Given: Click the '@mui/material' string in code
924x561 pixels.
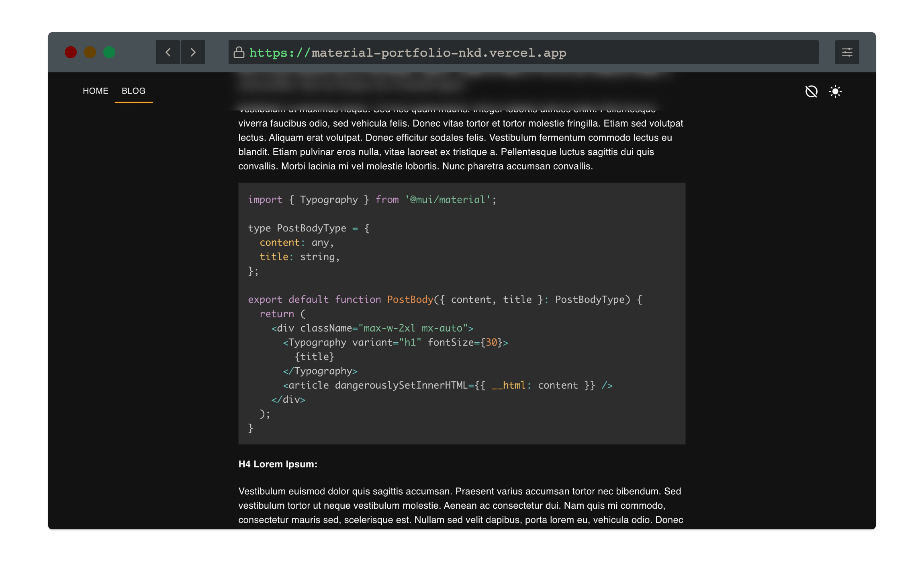Looking at the screenshot, I should point(448,200).
